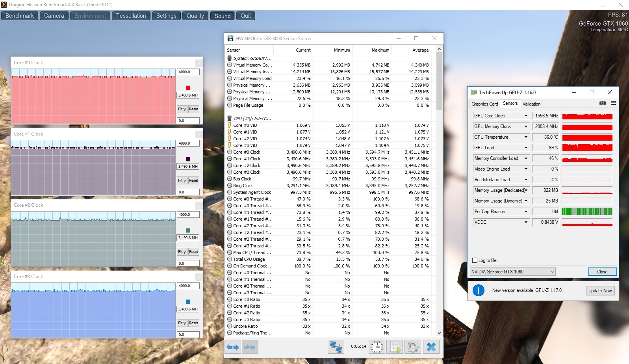The image size is (629, 364).
Task: Click the sensor icon beside Ring Clock
Action: 230,186
